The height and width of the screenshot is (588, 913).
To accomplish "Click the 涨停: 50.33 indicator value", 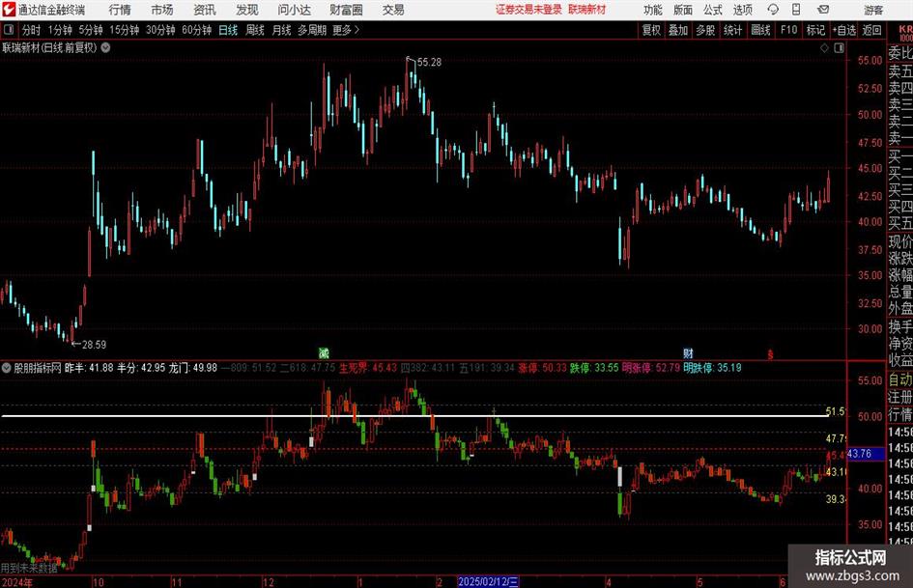I will [543, 368].
